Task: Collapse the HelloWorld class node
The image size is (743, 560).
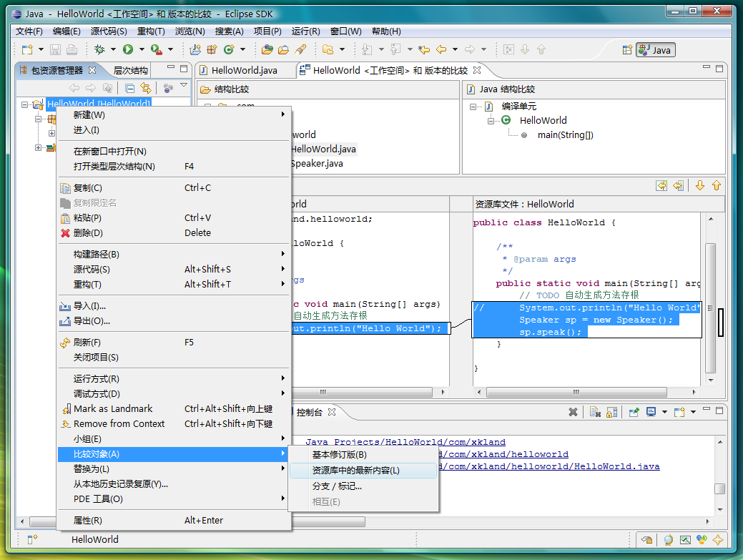Action: (x=491, y=121)
